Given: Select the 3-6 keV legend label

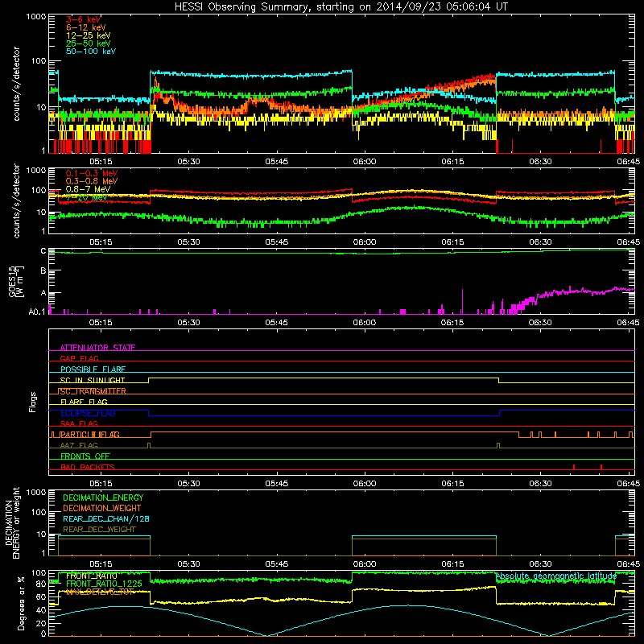Looking at the screenshot, I should tap(84, 19).
